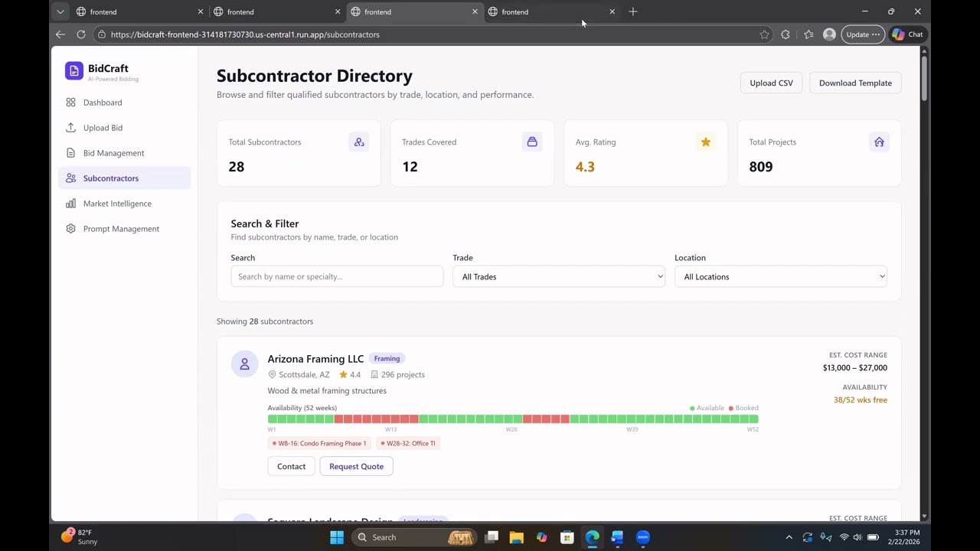Viewport: 980px width, 551px height.
Task: Click the browser Update button
Action: click(863, 34)
